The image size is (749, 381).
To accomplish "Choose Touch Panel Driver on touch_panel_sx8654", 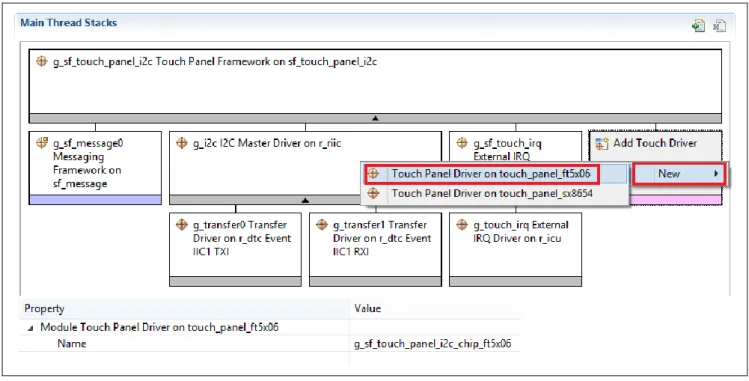I will click(495, 193).
